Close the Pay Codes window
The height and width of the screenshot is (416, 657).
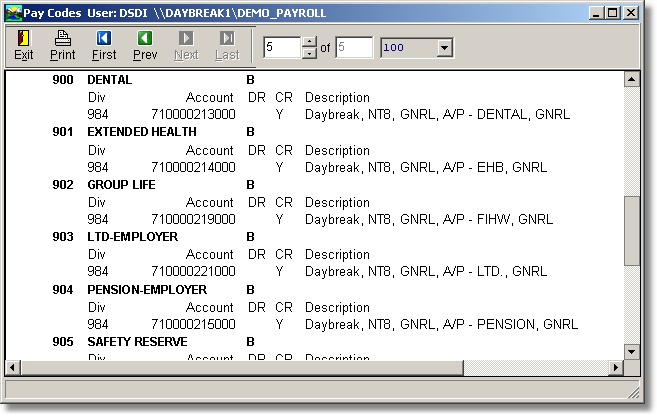coord(631,13)
